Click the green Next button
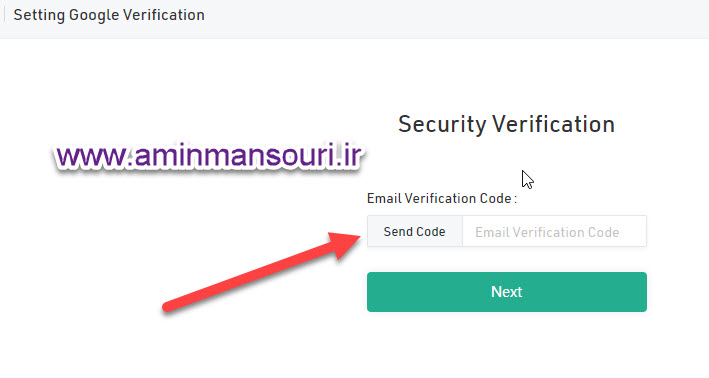This screenshot has width=709, height=378. (506, 292)
